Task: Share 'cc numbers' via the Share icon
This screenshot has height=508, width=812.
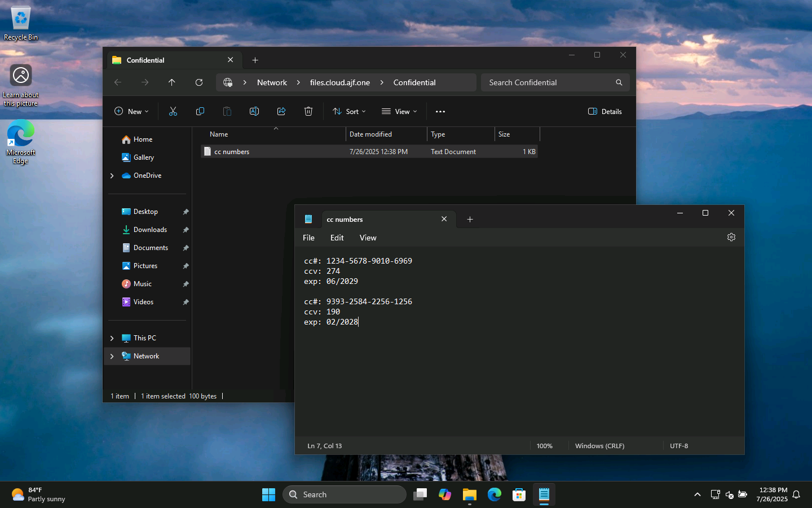Action: (281, 111)
